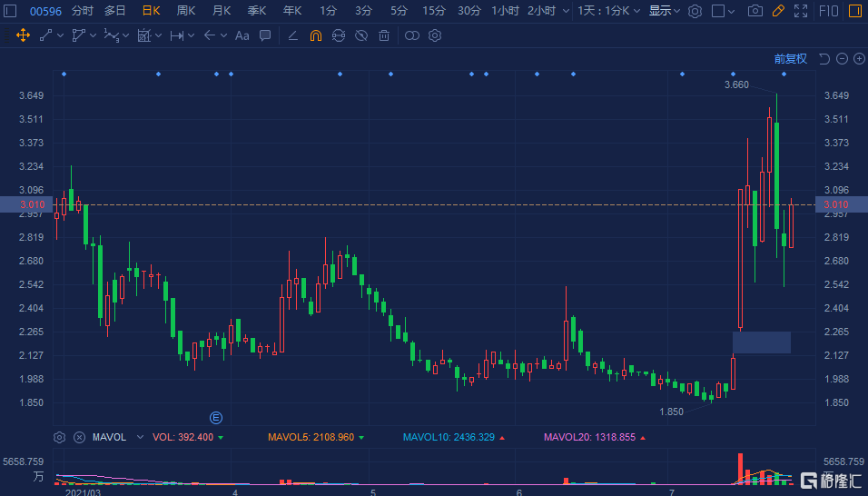Click the zoom-out minus icon

(842, 59)
